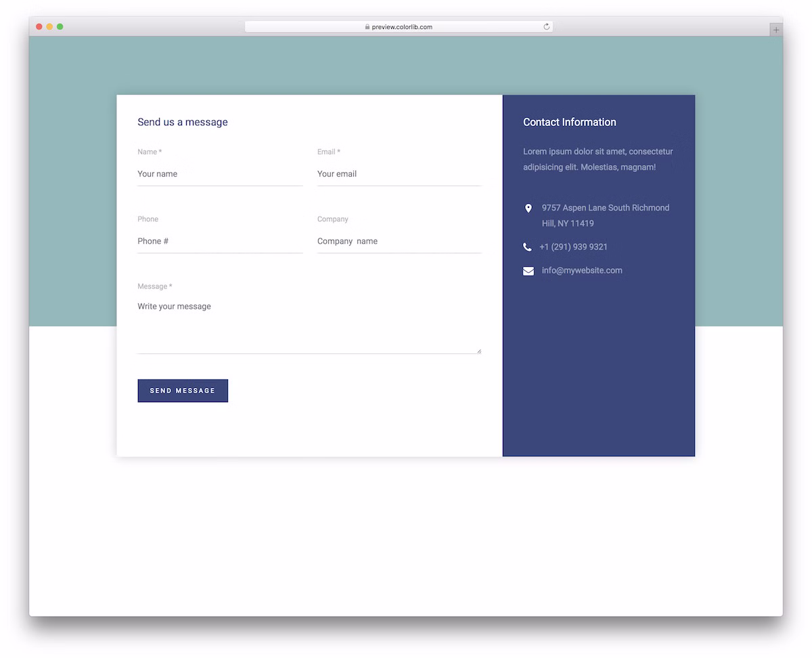Click the message textarea resize handle
812x658 pixels.
coord(479,351)
